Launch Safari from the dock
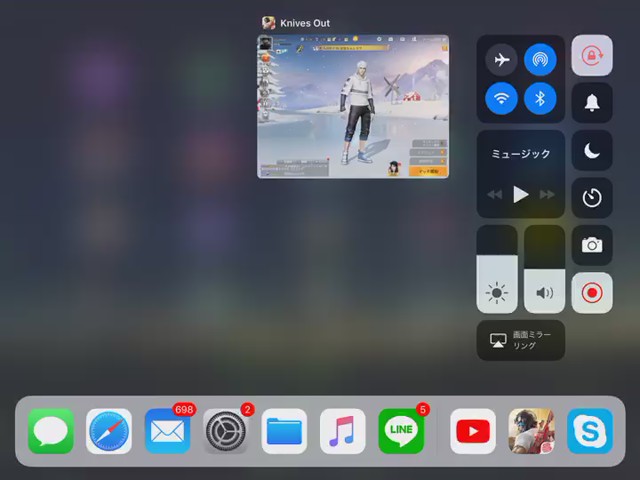640x480 pixels. 109,431
